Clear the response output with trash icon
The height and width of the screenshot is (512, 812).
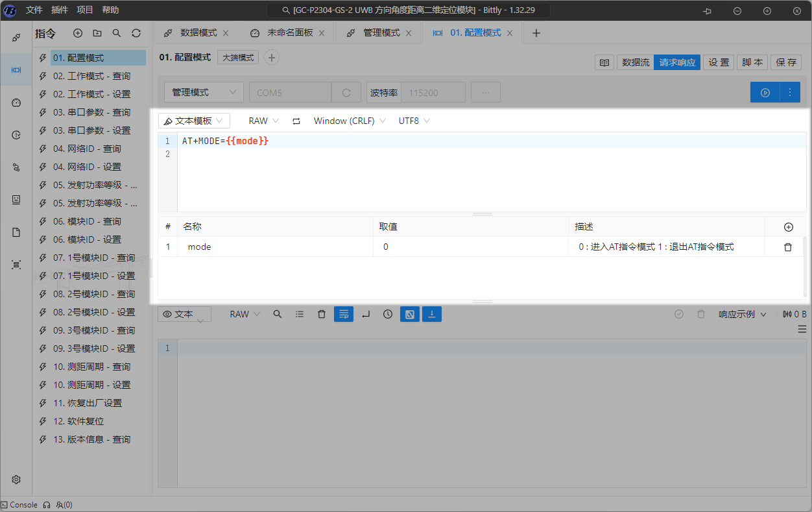[x=322, y=314]
